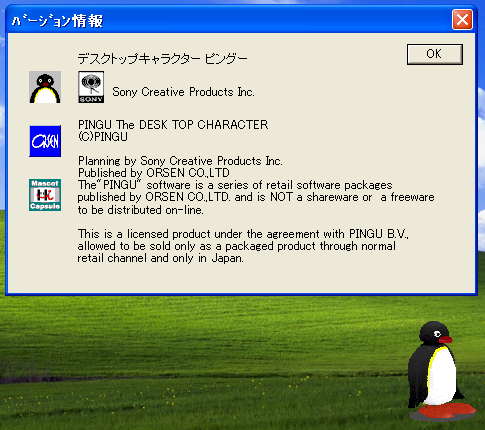Click the Mascot Capsule logo icon
This screenshot has height=430, width=485.
45,195
